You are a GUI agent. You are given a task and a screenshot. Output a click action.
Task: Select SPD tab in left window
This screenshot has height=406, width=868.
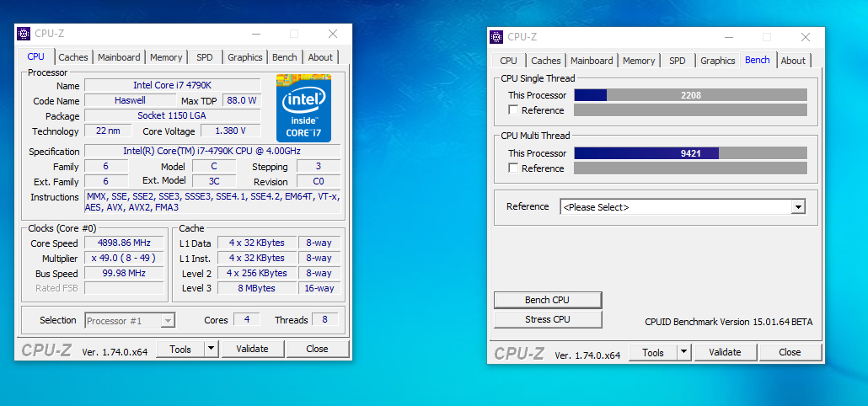pos(205,57)
